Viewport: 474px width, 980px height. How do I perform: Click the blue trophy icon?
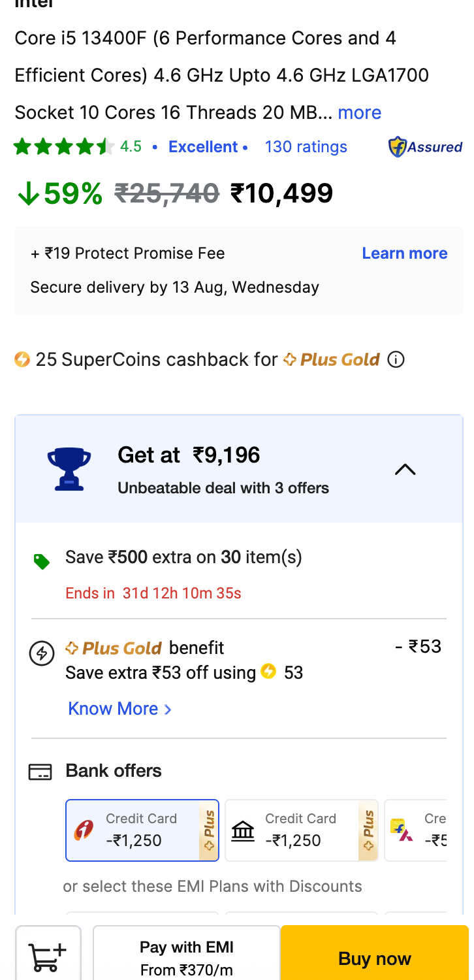point(69,468)
